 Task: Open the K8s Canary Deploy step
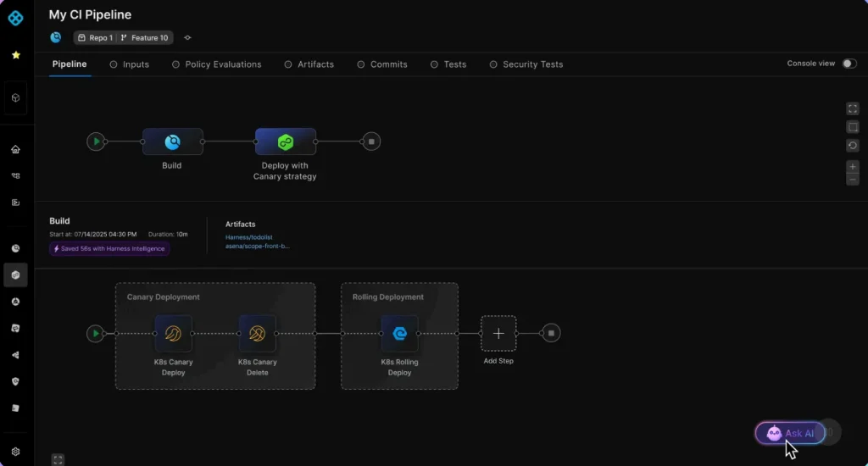tap(173, 334)
